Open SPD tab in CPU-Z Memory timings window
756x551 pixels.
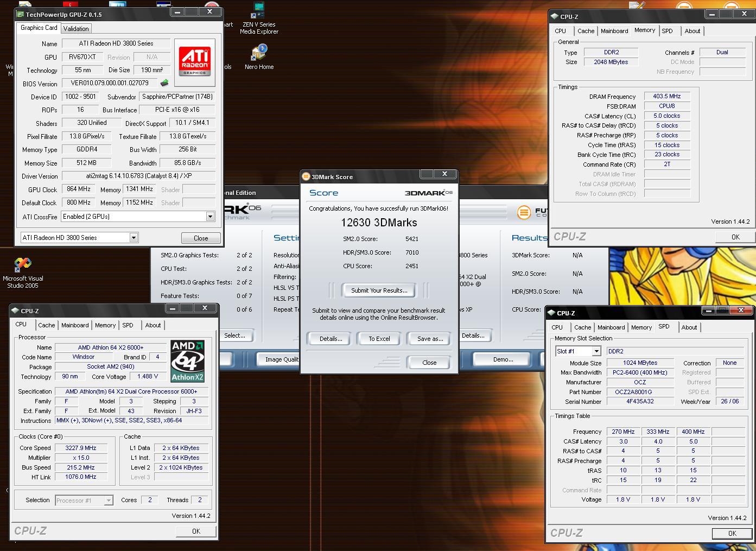point(668,31)
